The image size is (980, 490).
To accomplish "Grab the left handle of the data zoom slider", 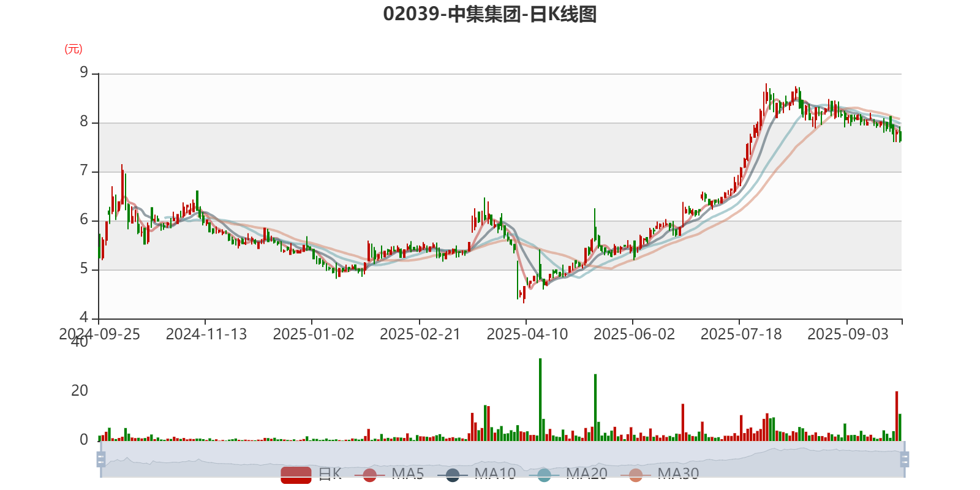I will pyautogui.click(x=101, y=459).
